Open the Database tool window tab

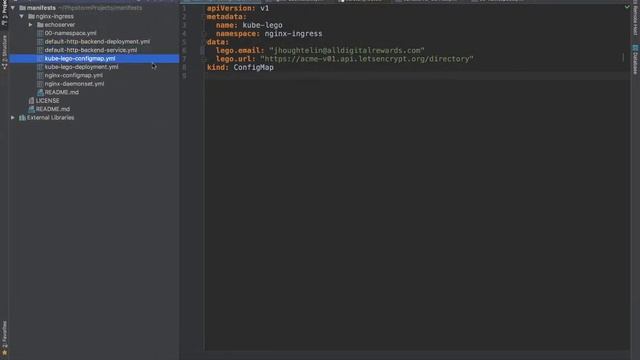pos(635,60)
